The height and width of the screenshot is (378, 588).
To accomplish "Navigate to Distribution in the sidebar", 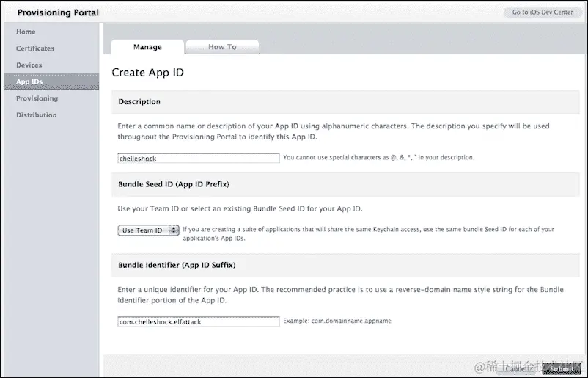I will tap(36, 115).
